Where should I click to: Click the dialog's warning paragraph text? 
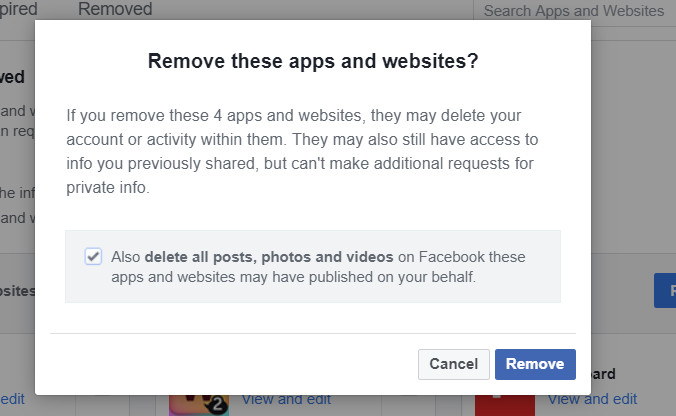click(x=300, y=150)
